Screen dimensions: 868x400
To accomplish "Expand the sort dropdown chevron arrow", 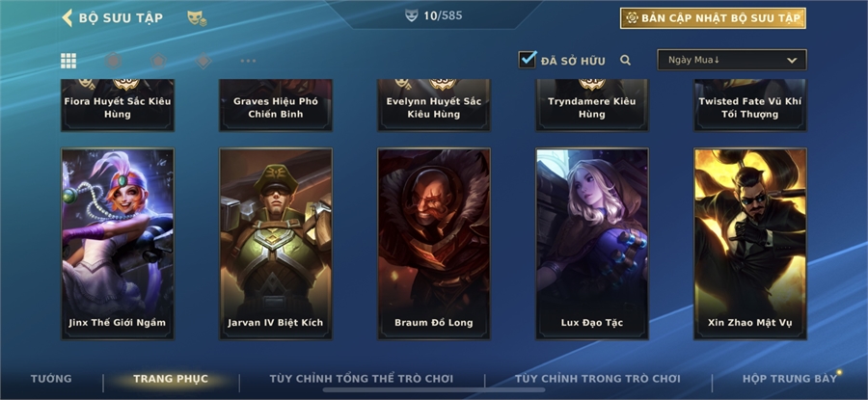I will (x=792, y=61).
